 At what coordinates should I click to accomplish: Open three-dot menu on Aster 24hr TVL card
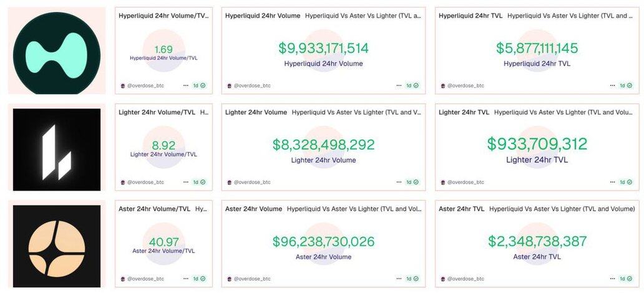tap(612, 279)
